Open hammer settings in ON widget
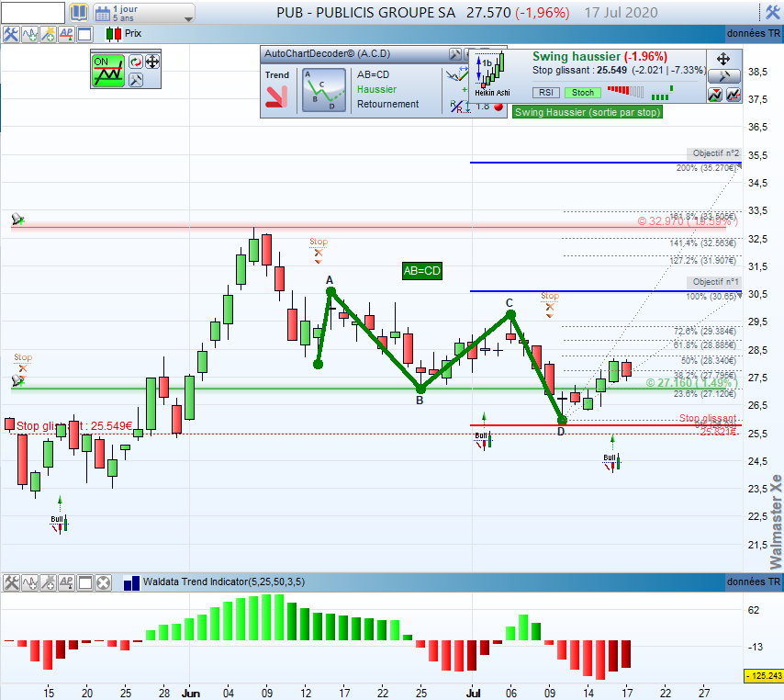 coord(136,80)
